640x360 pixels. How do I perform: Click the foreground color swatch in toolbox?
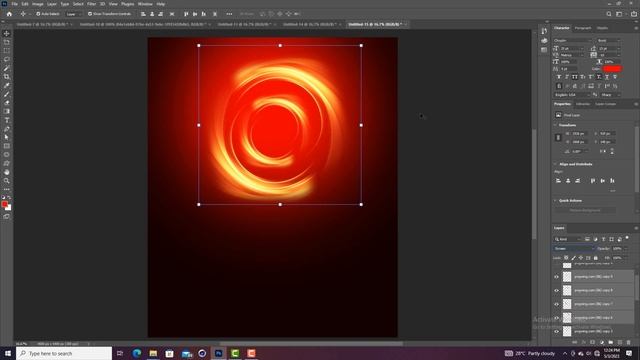[4, 204]
